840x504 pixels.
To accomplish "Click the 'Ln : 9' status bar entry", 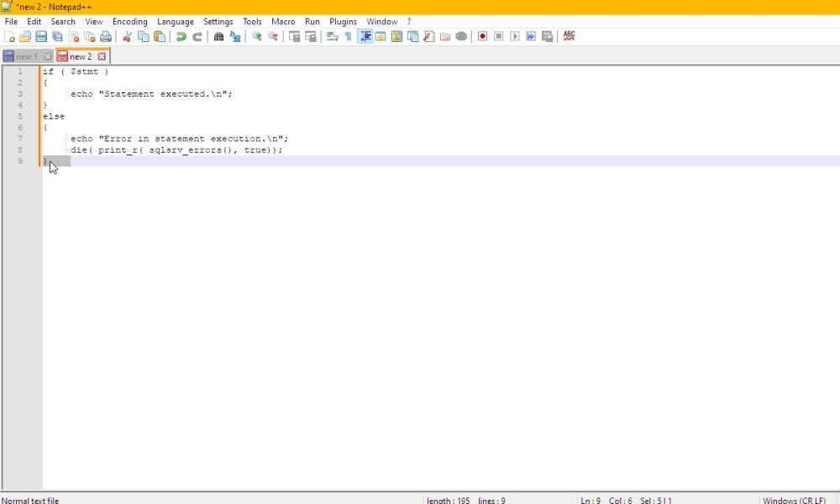I will 591,501.
